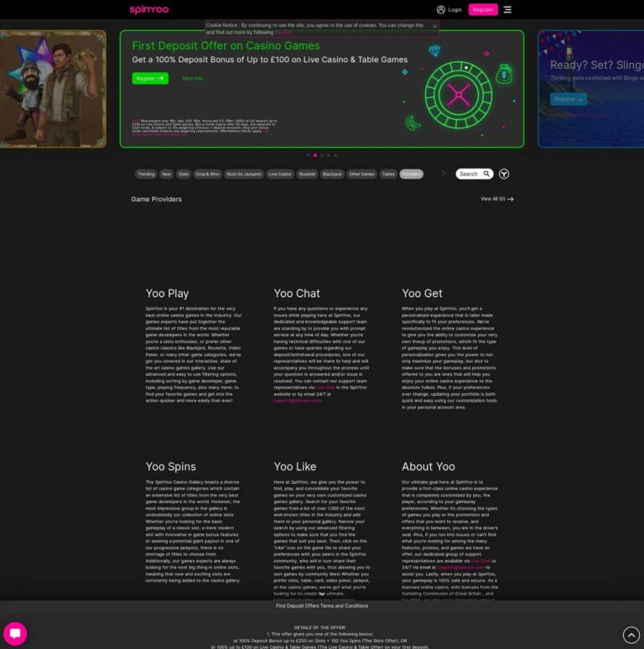The width and height of the screenshot is (644, 649).
Task: Open the pink live chat bubble
Action: [x=15, y=634]
